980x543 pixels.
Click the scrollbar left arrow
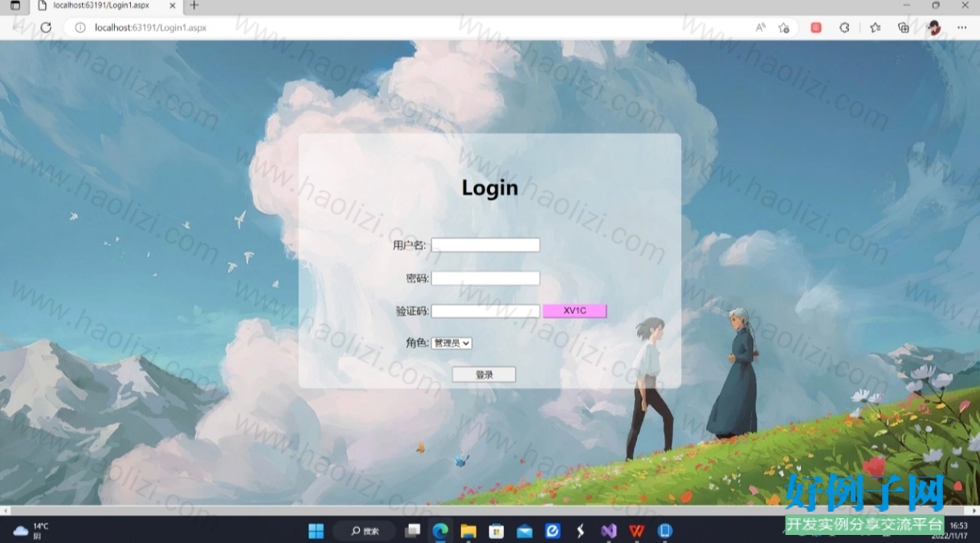pyautogui.click(x=5, y=510)
